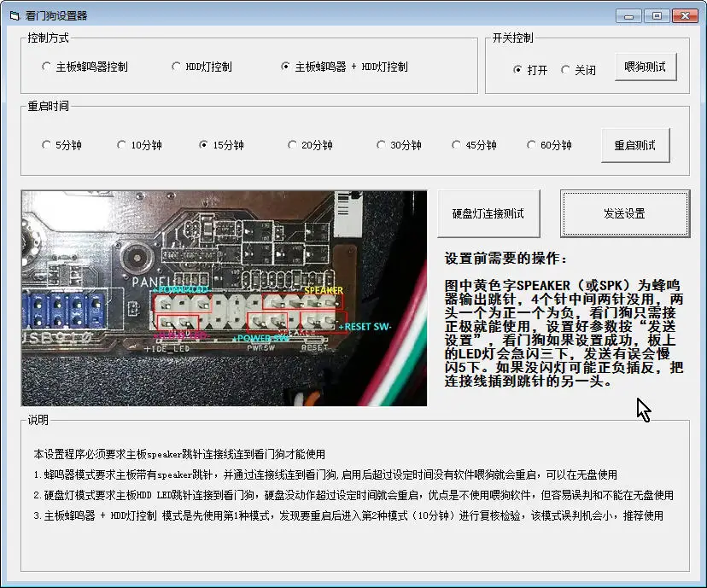Click the motherboard panel header photo
707x588 pixels.
coord(224,299)
